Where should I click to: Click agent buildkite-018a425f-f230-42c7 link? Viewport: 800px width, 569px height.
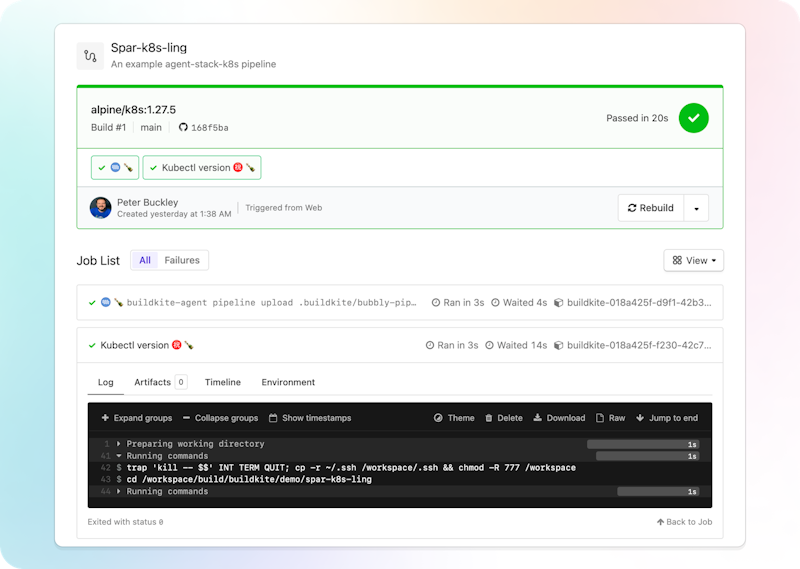tap(639, 345)
